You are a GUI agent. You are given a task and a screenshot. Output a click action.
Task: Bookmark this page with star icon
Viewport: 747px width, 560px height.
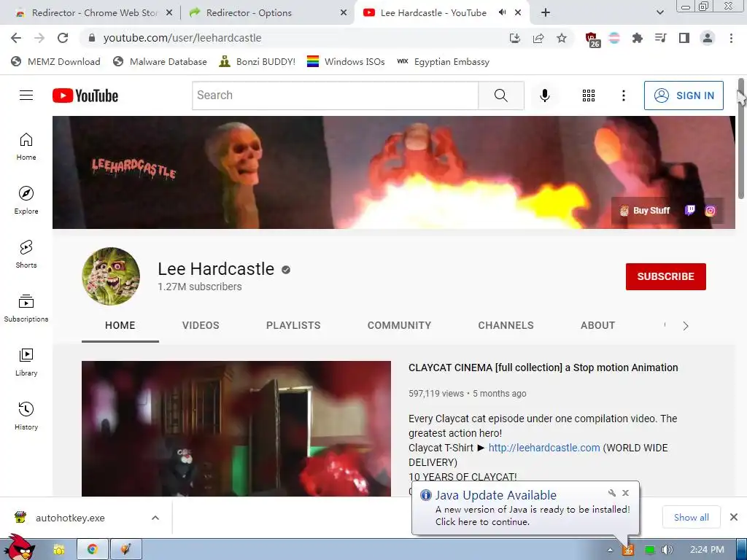562,38
